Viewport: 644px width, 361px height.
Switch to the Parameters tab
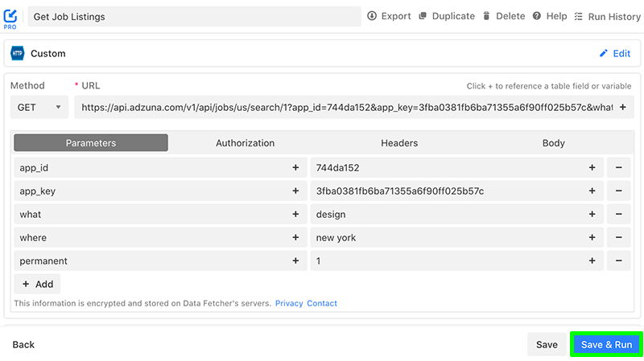91,143
